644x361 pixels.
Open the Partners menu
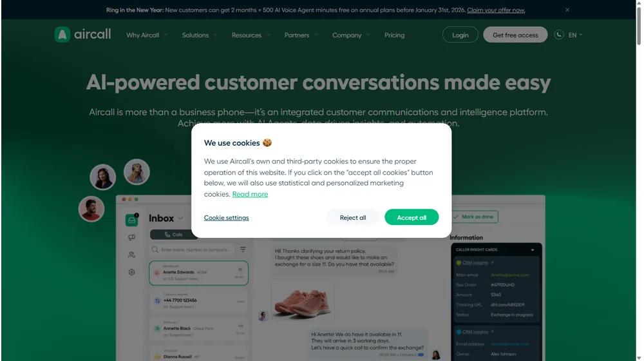click(x=301, y=35)
